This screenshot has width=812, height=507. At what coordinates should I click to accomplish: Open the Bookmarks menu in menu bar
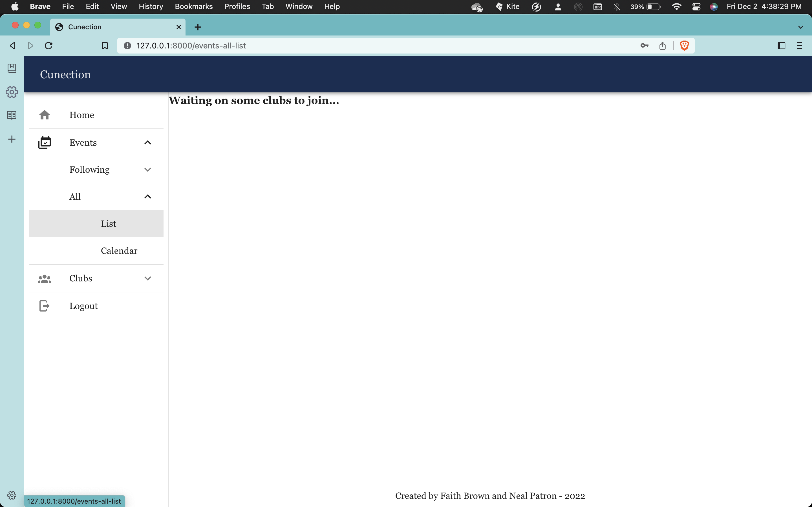tap(194, 7)
